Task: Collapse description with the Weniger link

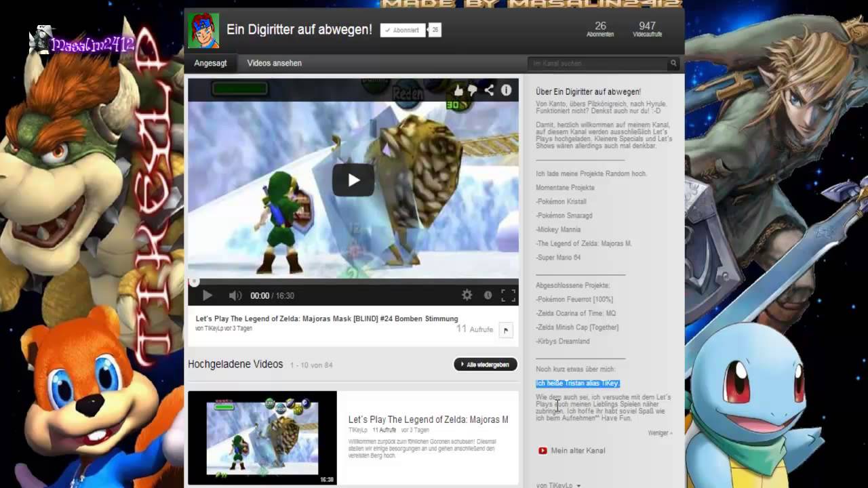Action: pyautogui.click(x=660, y=432)
